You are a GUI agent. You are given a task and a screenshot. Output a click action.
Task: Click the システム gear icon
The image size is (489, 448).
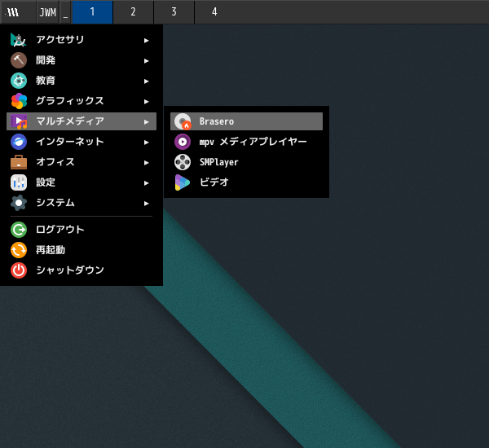(19, 203)
